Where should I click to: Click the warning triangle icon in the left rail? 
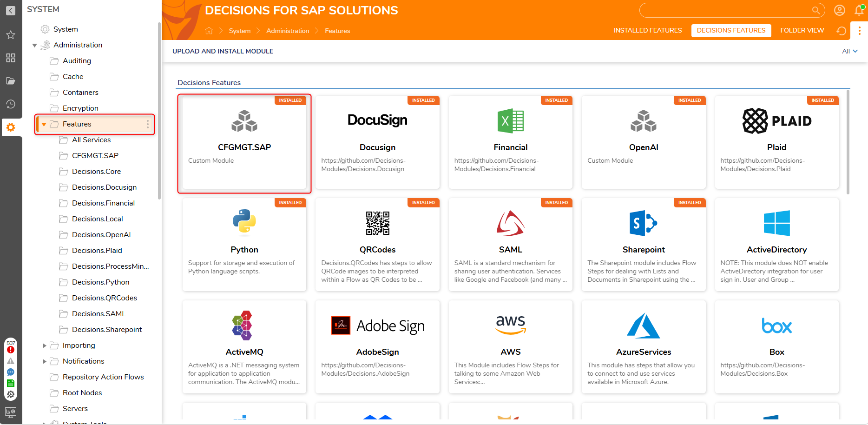[x=11, y=361]
